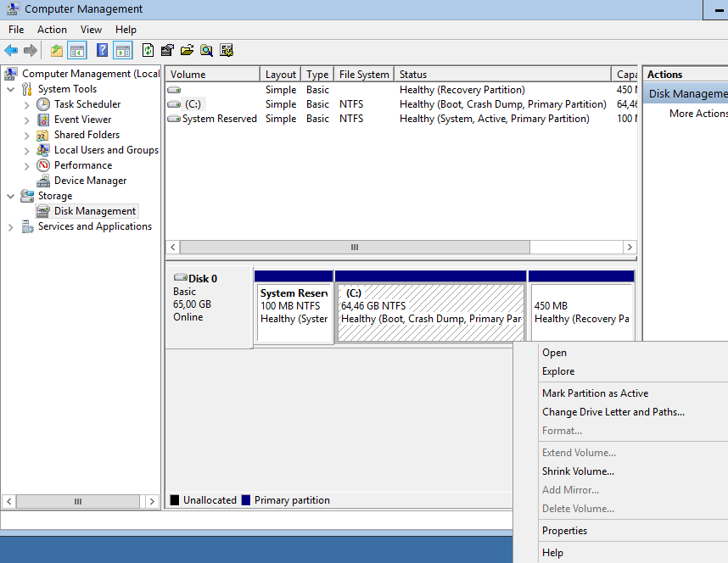Click More Actions in Actions pane
The width and height of the screenshot is (728, 563).
(x=697, y=114)
